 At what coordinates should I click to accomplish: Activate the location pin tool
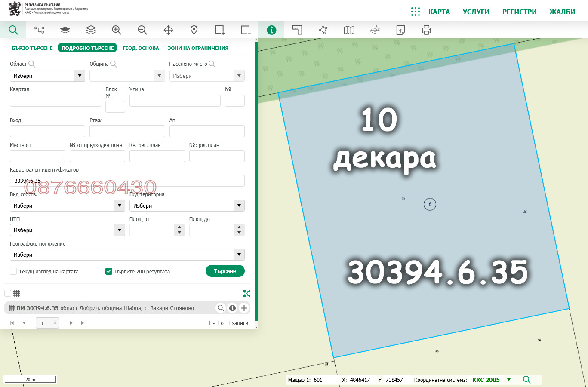194,30
